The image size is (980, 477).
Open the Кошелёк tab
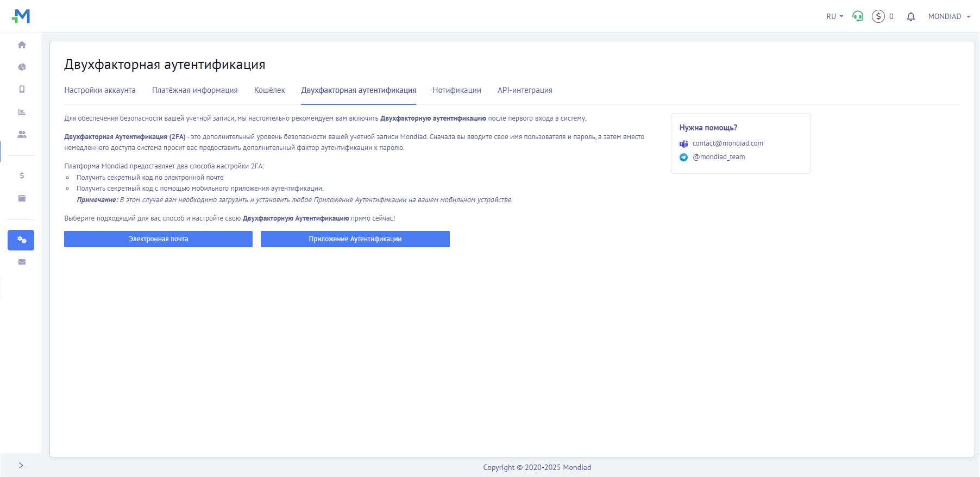point(269,90)
